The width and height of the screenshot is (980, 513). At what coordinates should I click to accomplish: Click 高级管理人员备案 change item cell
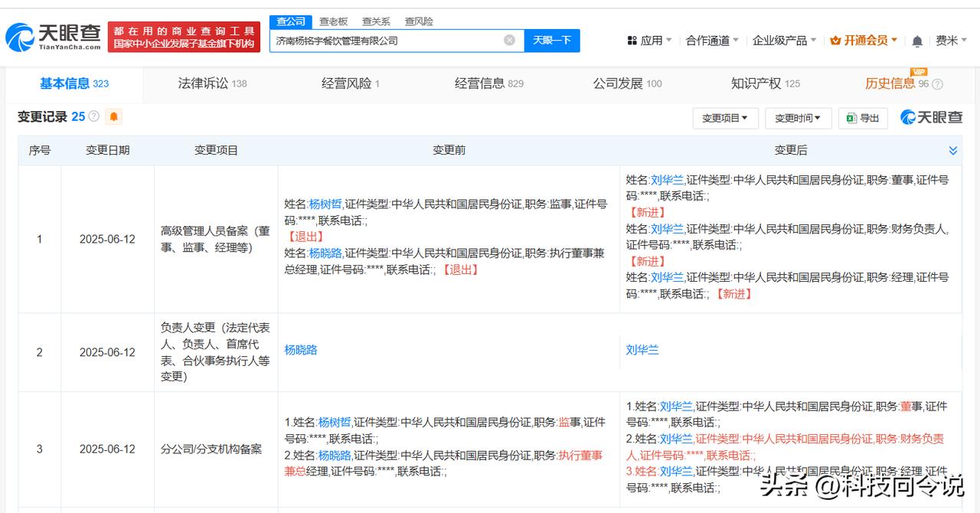[x=216, y=239]
